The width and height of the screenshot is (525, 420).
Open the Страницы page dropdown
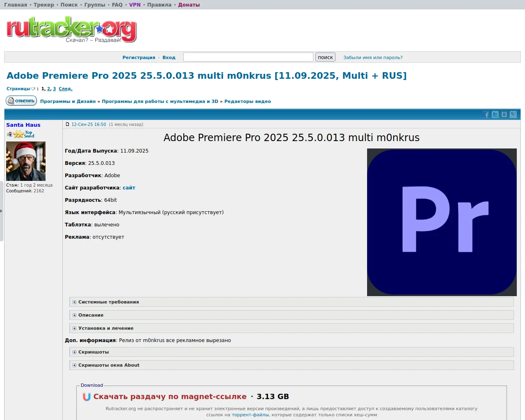(x=21, y=89)
